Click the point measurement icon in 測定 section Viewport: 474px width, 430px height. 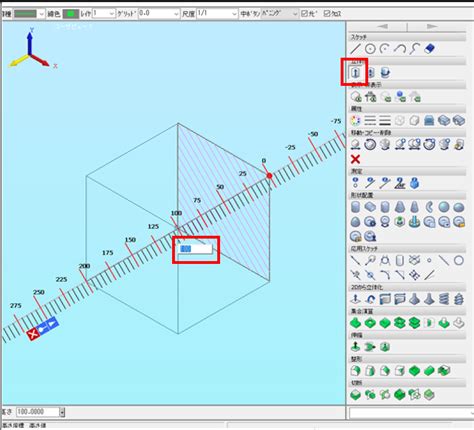[355, 183]
